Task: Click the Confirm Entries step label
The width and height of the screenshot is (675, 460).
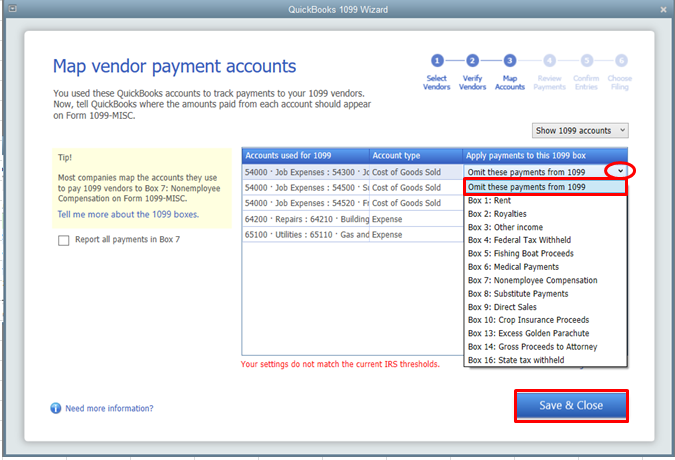Action: pyautogui.click(x=586, y=82)
